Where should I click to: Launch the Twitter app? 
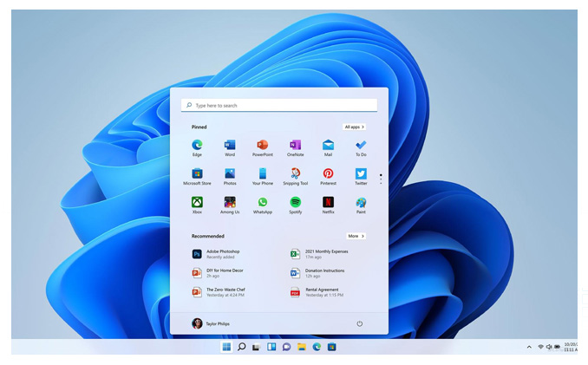click(361, 177)
